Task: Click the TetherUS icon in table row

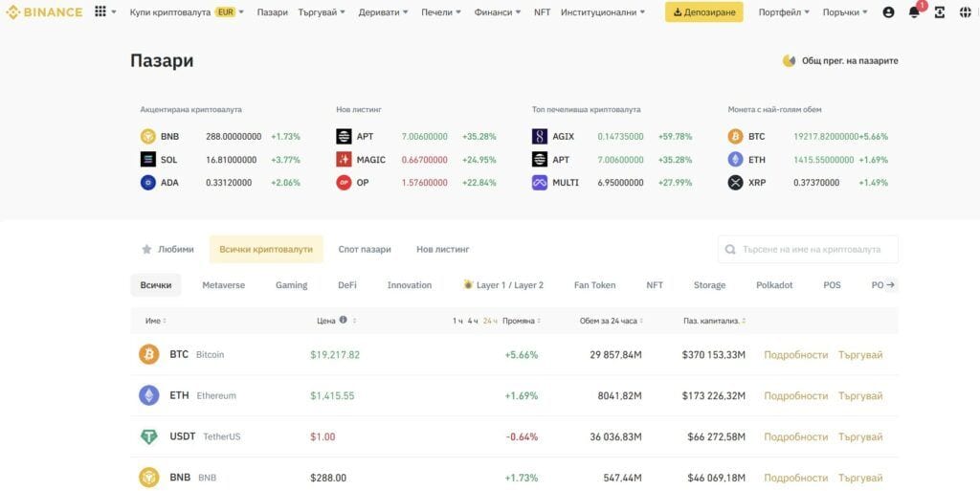Action: click(148, 436)
